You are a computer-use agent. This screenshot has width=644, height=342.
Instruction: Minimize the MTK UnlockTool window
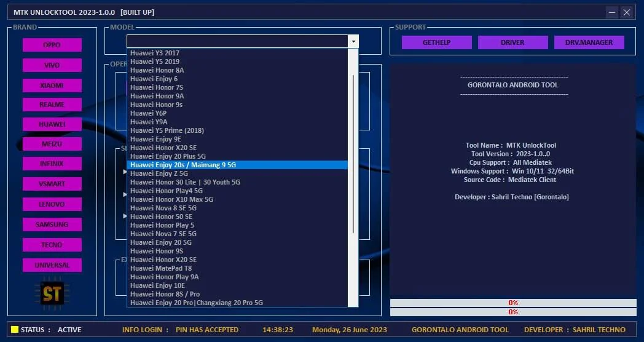pos(612,12)
